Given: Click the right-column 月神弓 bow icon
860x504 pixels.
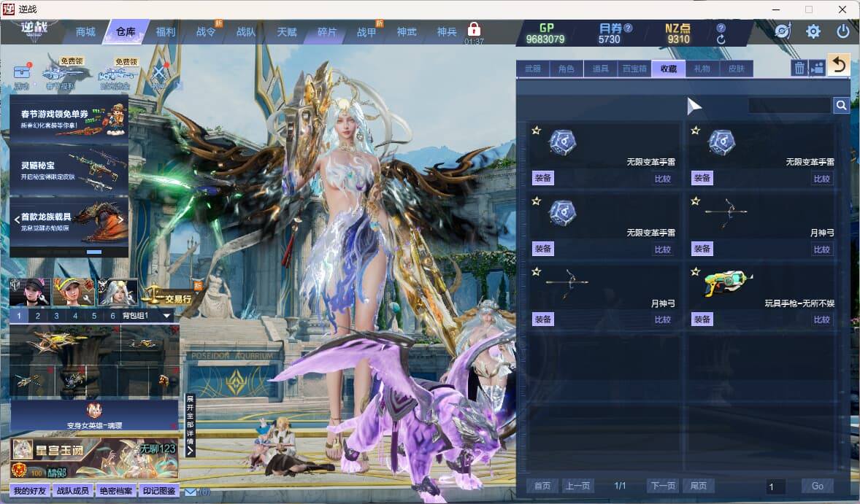Looking at the screenshot, I should pyautogui.click(x=726, y=212).
